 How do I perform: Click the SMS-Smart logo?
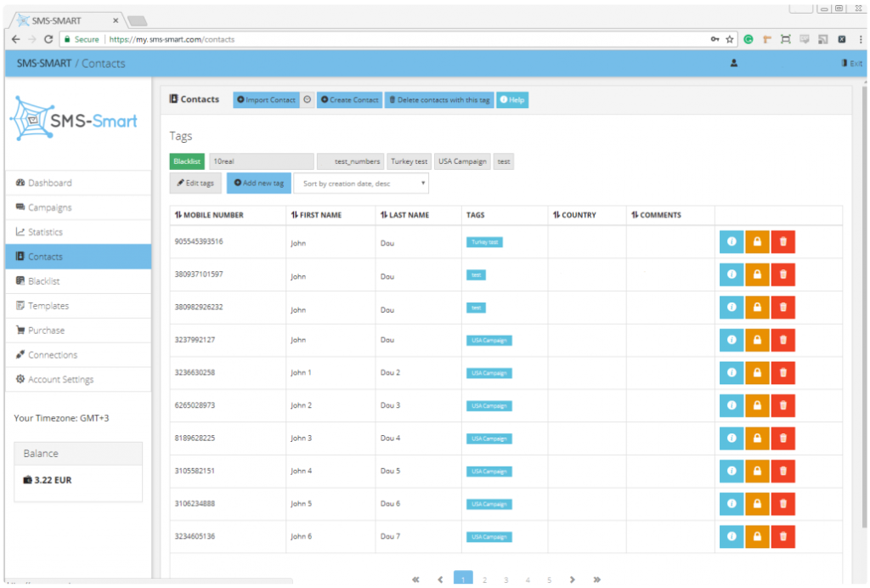(x=74, y=119)
